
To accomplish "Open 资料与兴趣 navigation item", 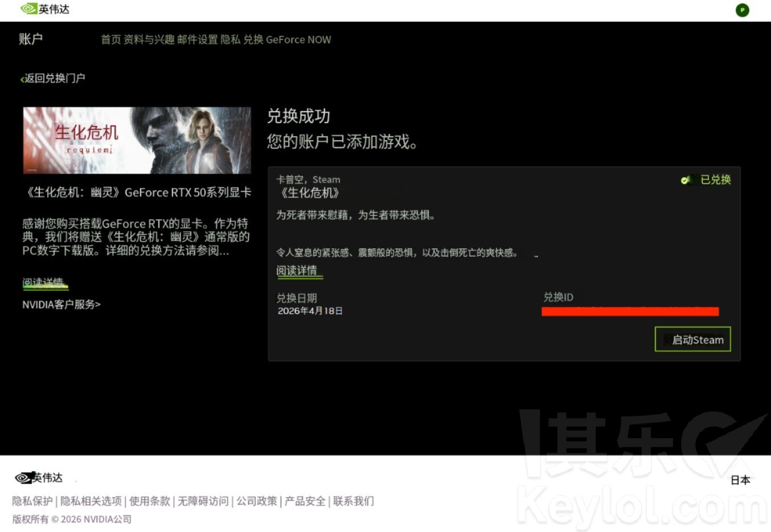I will [x=149, y=40].
